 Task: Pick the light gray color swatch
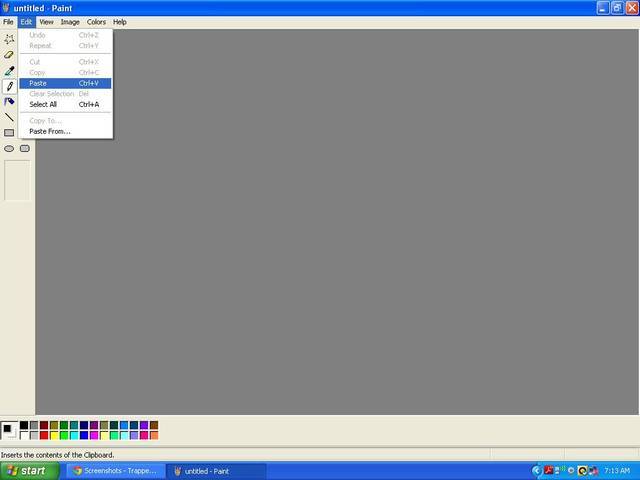point(34,436)
